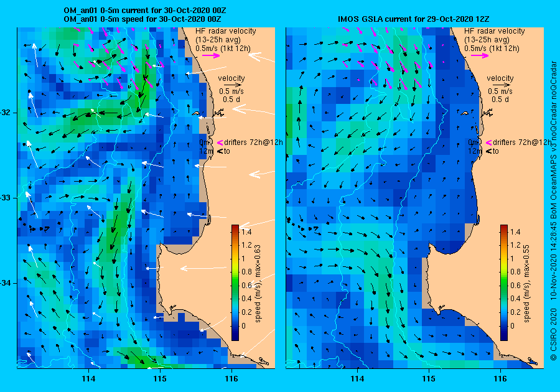Select title 'IMOS GSLA current for 29-Oct-2020 12Z'

(414, 19)
